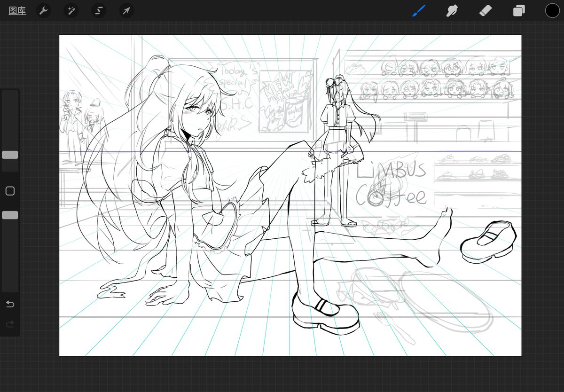Adjust the brush opacity slider handle
The width and height of the screenshot is (564, 392).
point(10,215)
